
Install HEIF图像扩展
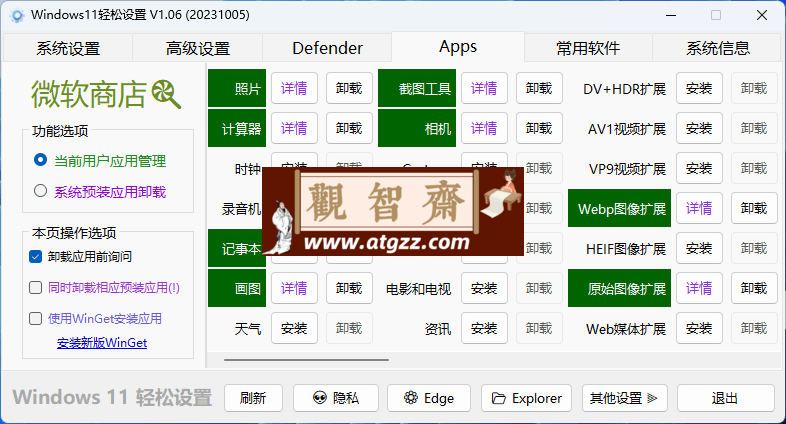(699, 248)
